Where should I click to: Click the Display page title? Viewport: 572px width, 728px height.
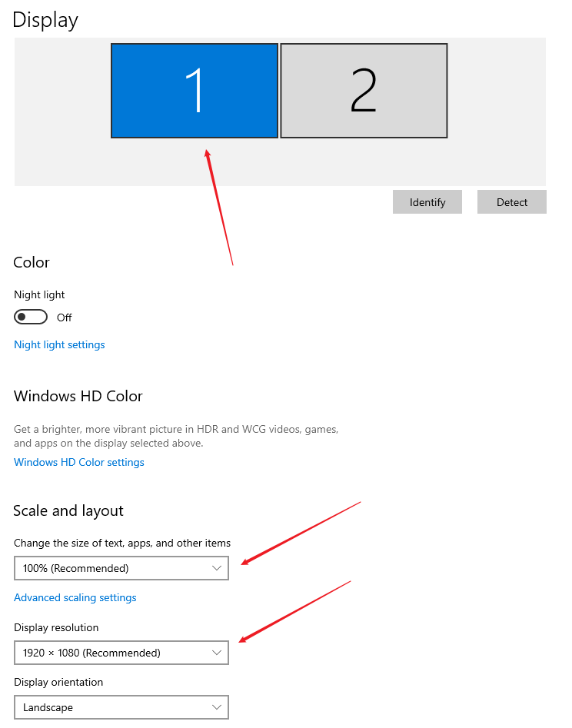click(45, 20)
